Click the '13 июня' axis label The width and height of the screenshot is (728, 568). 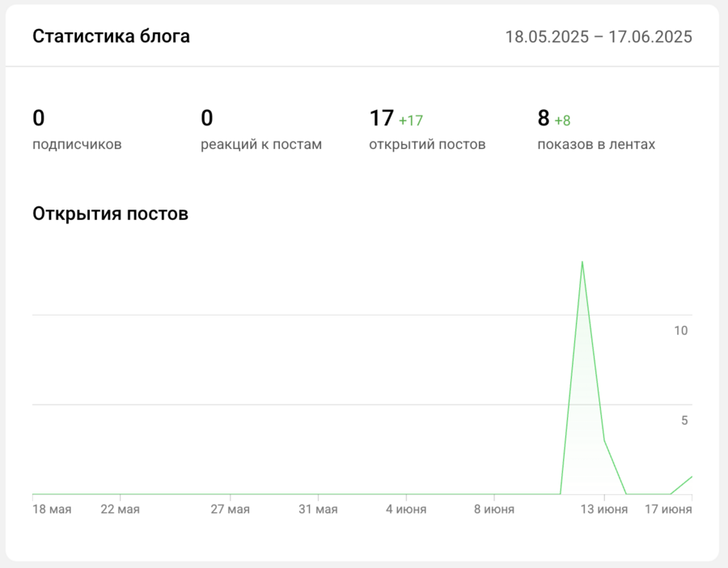(604, 510)
